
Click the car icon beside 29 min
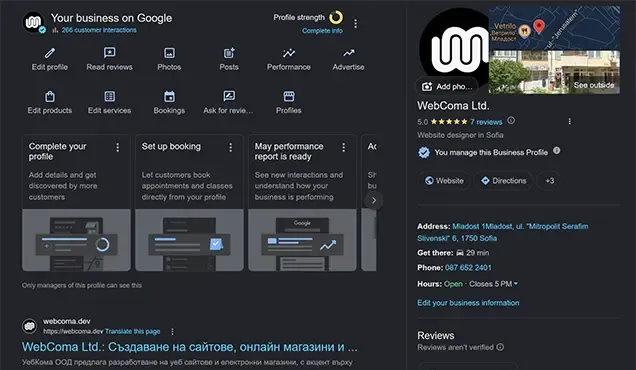point(460,253)
